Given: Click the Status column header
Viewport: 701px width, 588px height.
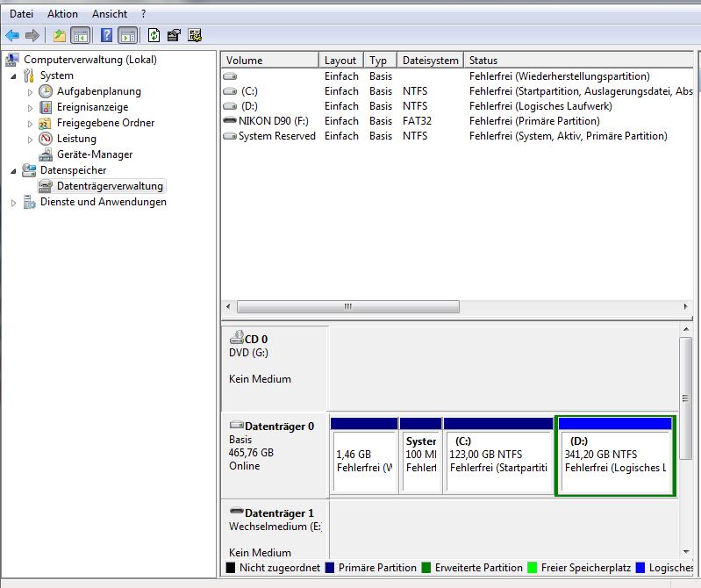Looking at the screenshot, I should [483, 61].
